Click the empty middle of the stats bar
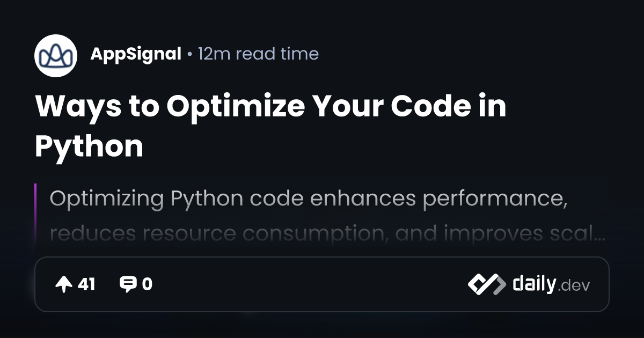The width and height of the screenshot is (644, 338). click(311, 284)
